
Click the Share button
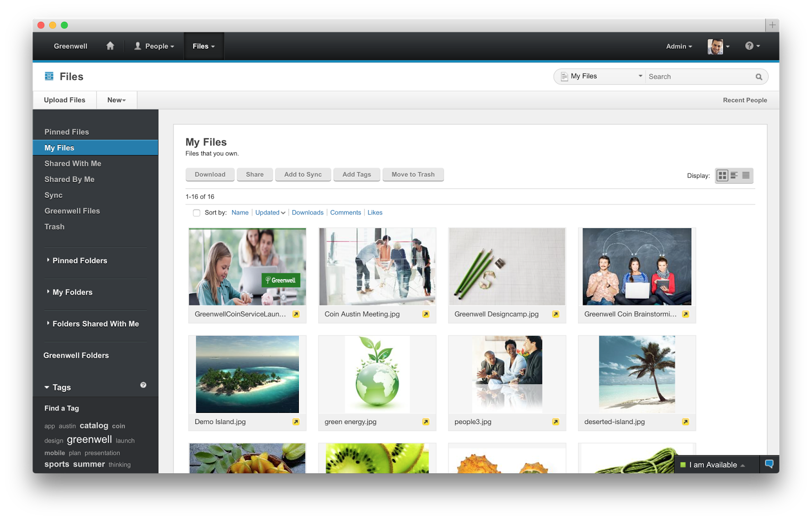pyautogui.click(x=255, y=175)
